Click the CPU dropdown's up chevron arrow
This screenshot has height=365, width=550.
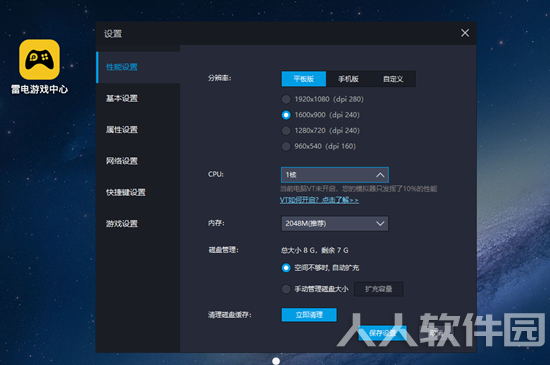(x=380, y=175)
